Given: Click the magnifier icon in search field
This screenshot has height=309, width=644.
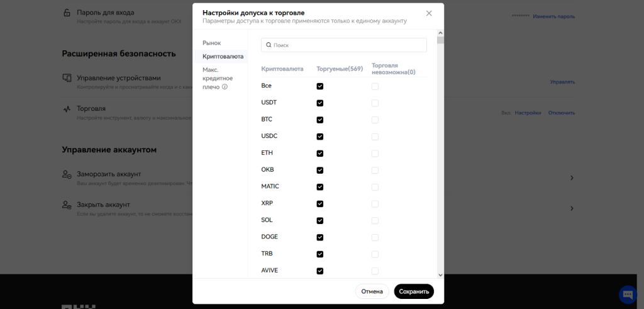Looking at the screenshot, I should point(269,45).
